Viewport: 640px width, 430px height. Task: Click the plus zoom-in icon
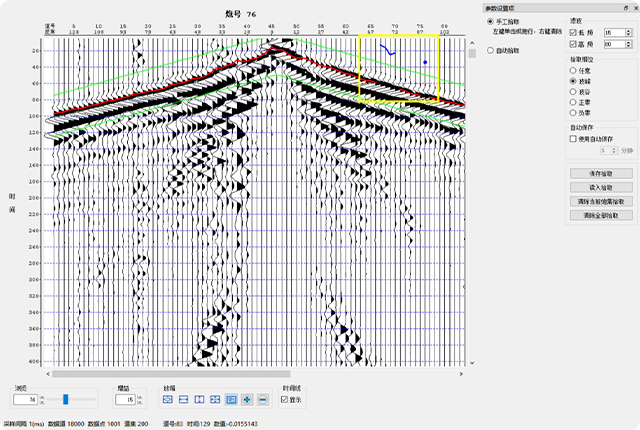(247, 399)
